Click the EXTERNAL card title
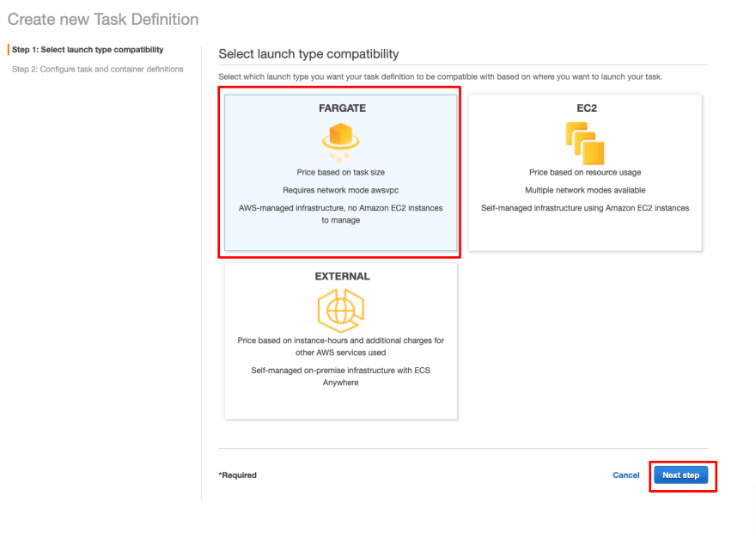This screenshot has height=546, width=756. [x=342, y=276]
